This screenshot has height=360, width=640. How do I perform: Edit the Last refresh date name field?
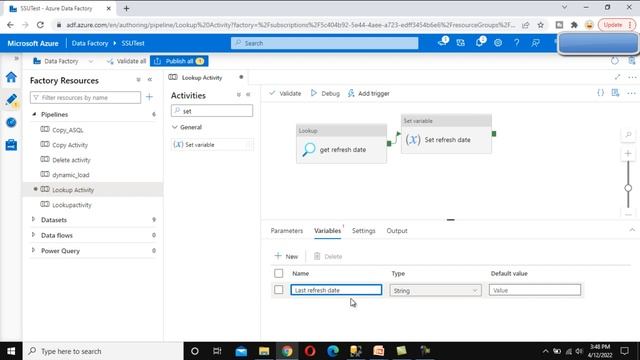click(336, 290)
